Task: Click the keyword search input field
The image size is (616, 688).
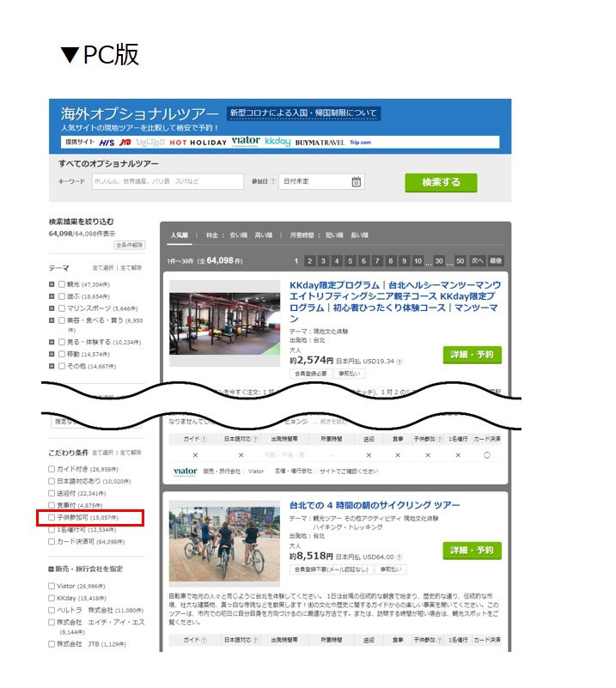Action: [168, 181]
